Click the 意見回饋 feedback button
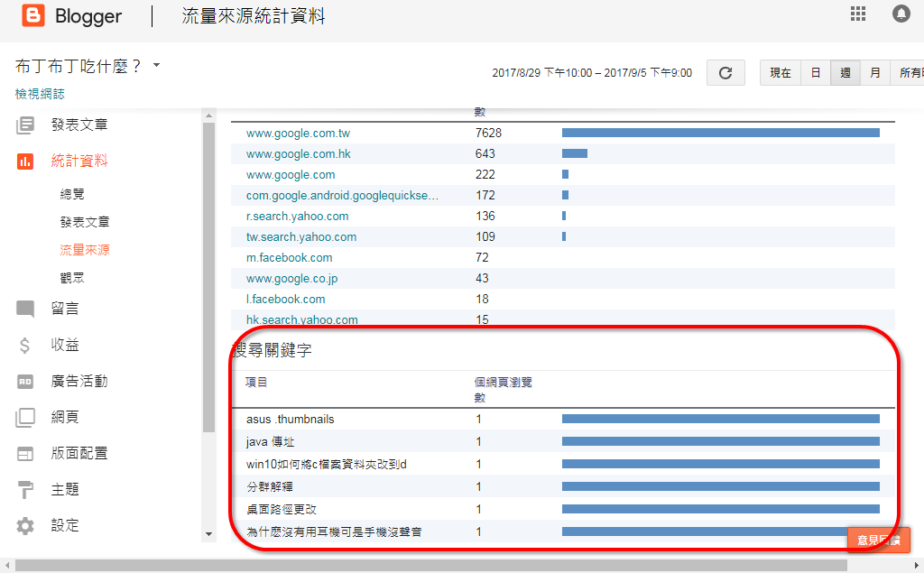This screenshot has height=573, width=924. point(878,540)
